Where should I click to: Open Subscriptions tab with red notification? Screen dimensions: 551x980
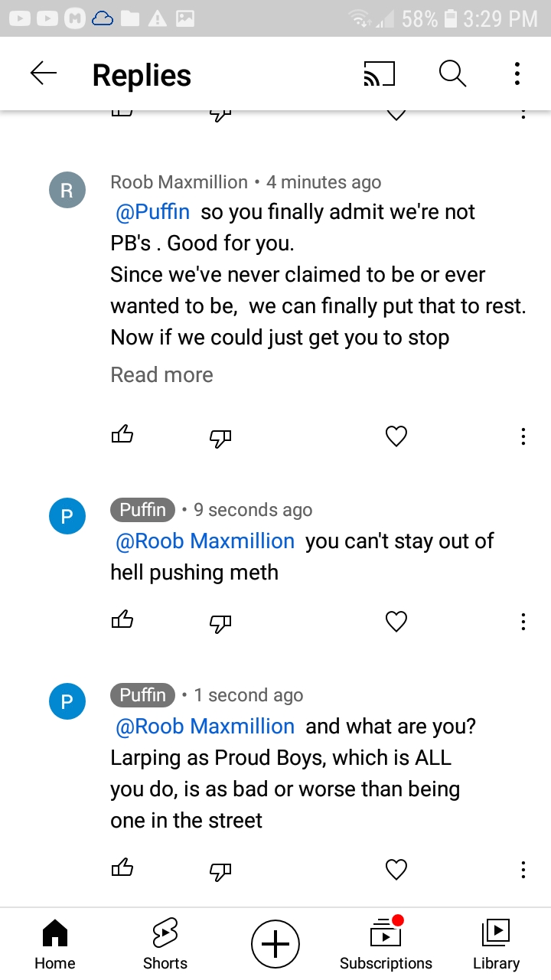386,945
